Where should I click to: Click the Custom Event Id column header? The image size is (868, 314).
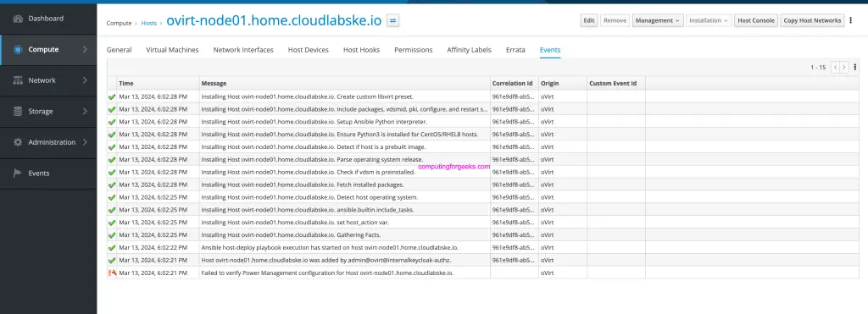coord(616,84)
